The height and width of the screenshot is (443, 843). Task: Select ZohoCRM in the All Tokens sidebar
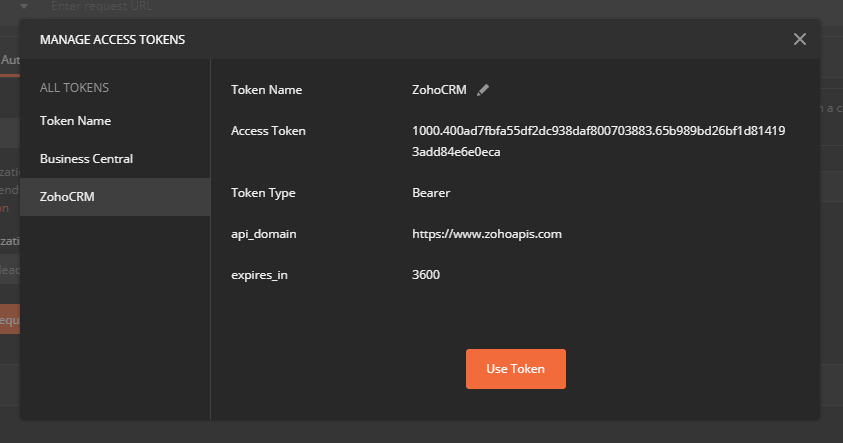click(x=67, y=197)
